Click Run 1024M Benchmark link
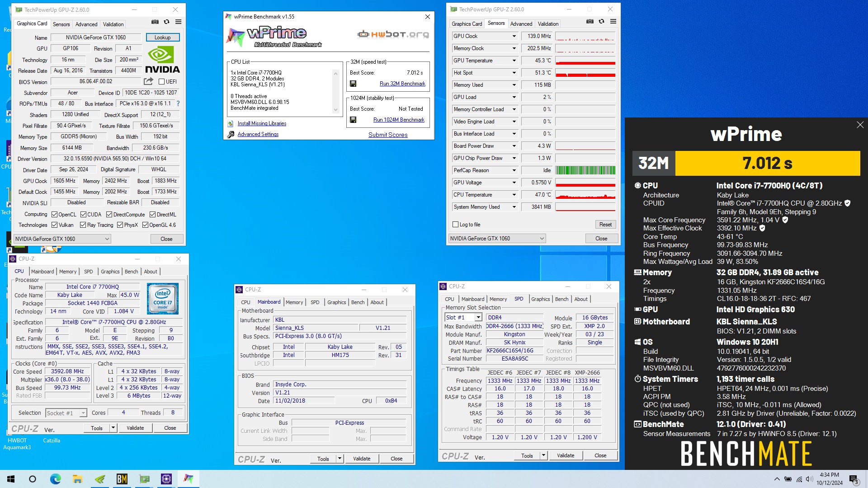Viewport: 868px width, 488px height. coord(399,120)
